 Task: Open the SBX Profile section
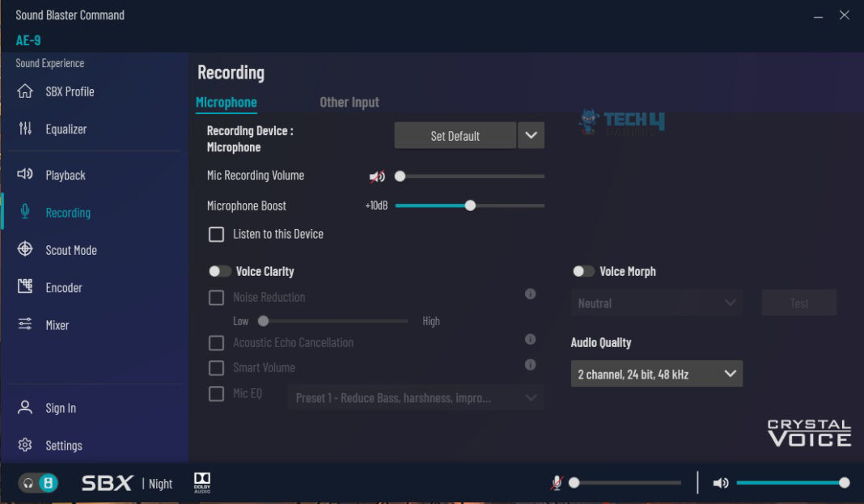pyautogui.click(x=24, y=91)
